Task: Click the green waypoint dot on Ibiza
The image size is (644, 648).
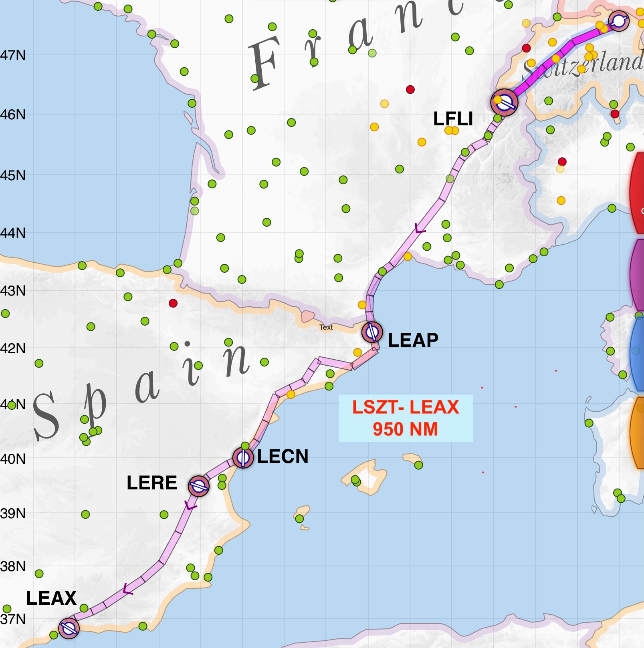Action: 299,519
